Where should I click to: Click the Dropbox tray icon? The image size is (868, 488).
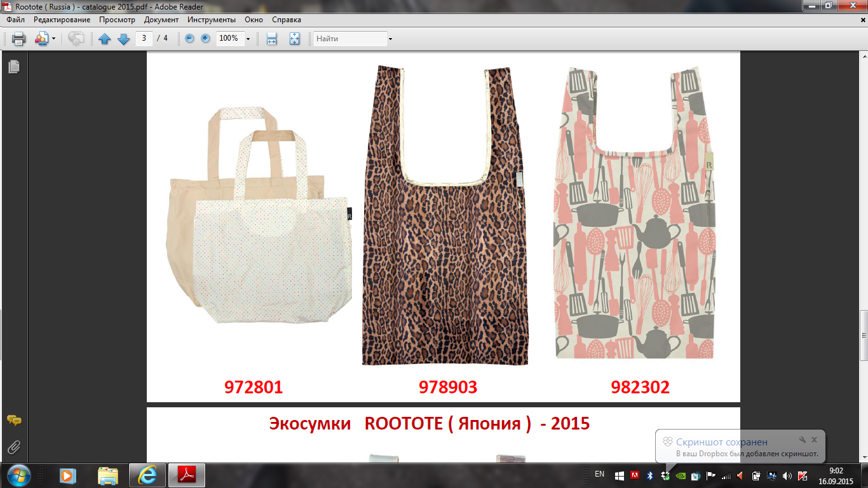pyautogui.click(x=665, y=475)
